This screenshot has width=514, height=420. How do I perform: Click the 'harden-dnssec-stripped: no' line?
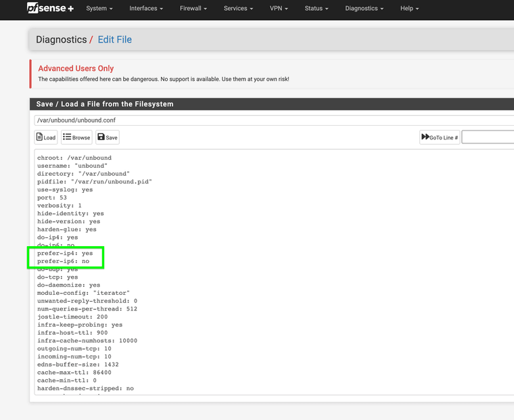tap(86, 388)
